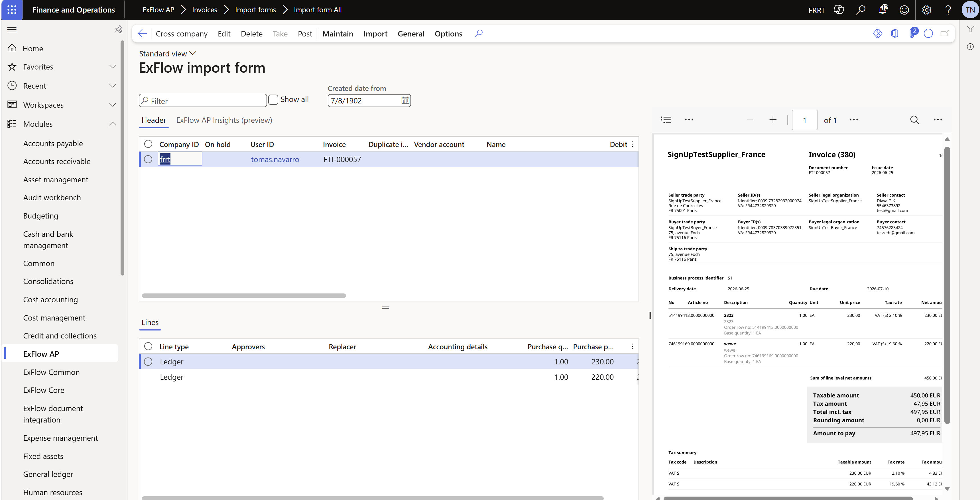Search within the invoice document

pyautogui.click(x=914, y=120)
